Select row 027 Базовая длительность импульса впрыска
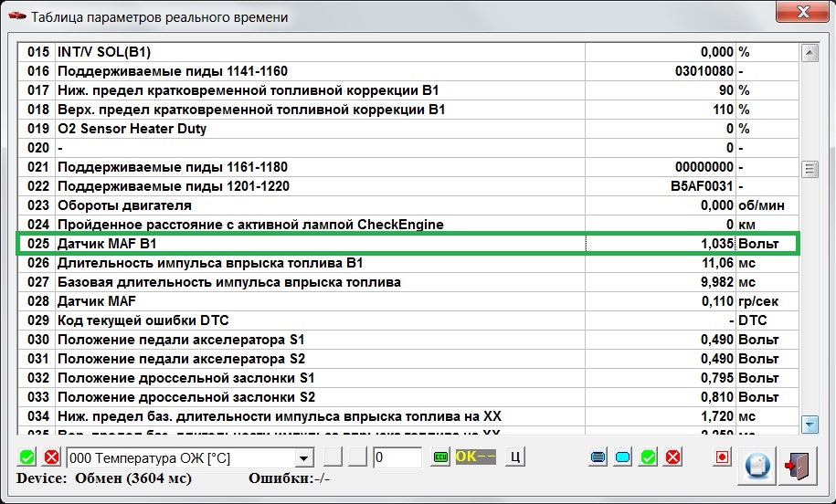Screen dimensions: 836x504 [407, 282]
